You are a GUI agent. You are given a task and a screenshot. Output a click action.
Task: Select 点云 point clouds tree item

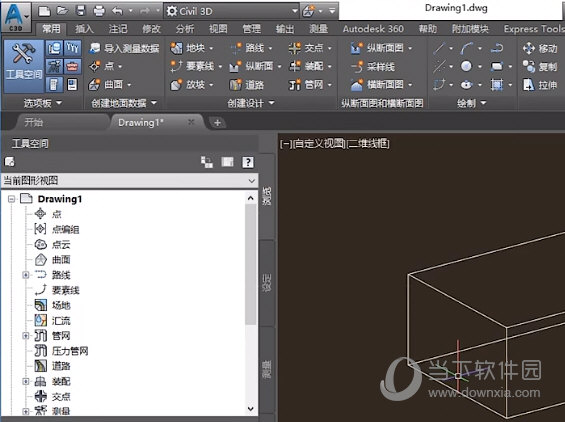[61, 245]
